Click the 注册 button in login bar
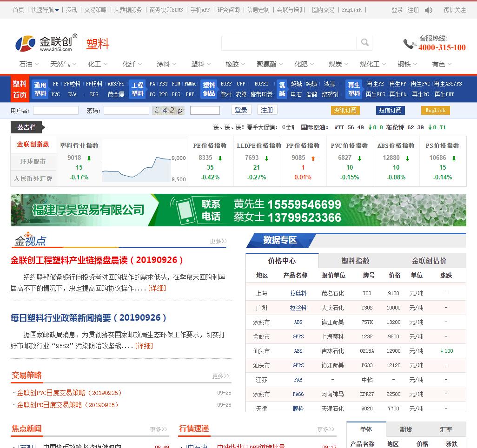 pos(267,110)
